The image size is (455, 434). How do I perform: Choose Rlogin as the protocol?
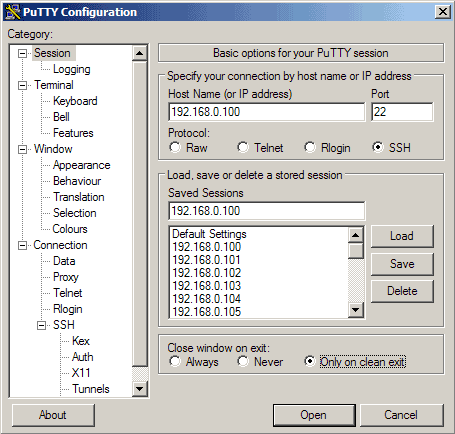pos(310,147)
